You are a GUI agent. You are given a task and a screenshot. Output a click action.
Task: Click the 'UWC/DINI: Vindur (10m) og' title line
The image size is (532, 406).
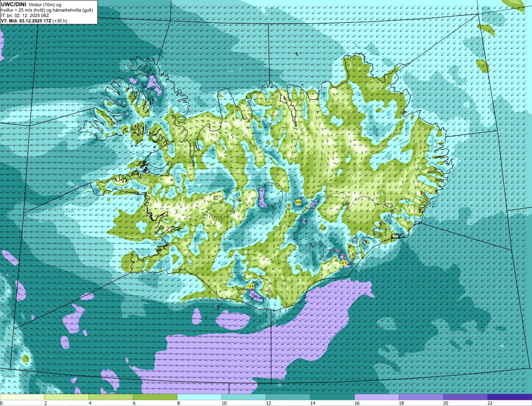tap(31, 4)
